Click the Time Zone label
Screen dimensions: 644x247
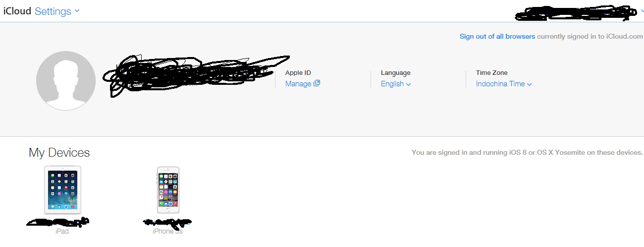(x=492, y=73)
